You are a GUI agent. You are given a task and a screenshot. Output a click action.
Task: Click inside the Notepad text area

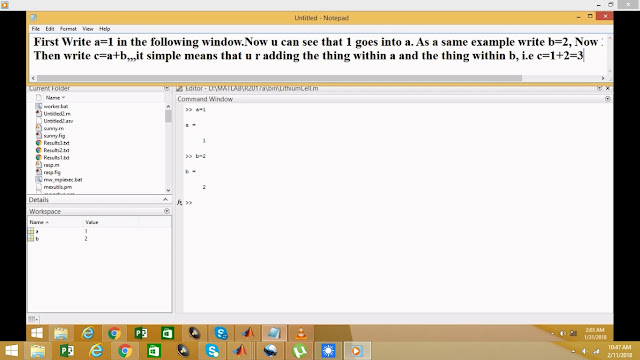[318, 54]
